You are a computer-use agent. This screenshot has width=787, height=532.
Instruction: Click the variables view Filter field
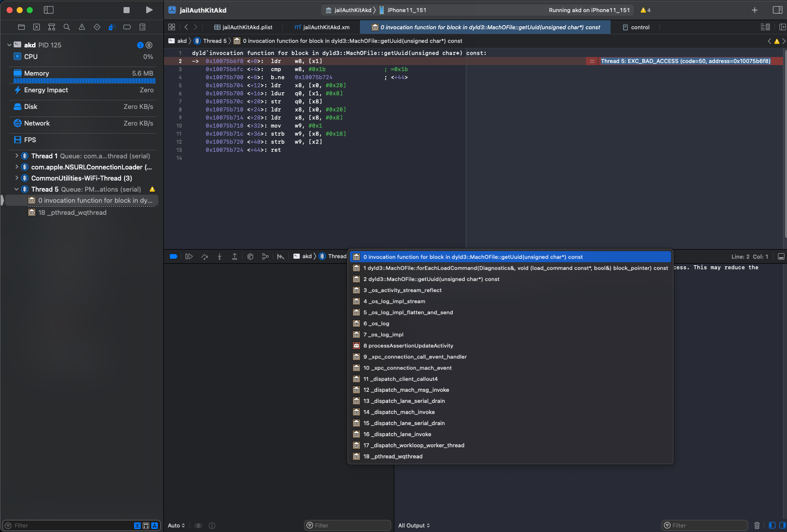point(348,525)
